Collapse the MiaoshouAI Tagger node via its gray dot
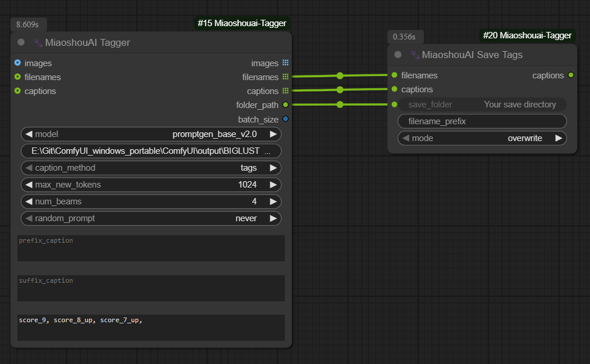 (x=21, y=42)
